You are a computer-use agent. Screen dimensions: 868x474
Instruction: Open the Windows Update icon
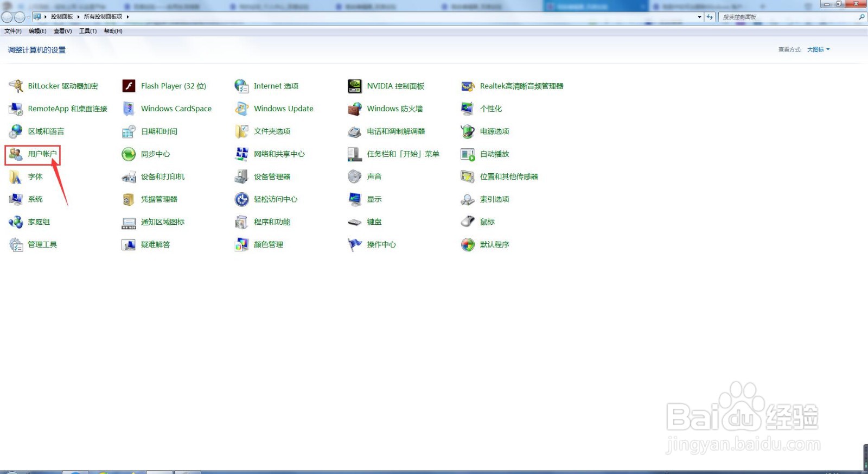(241, 109)
